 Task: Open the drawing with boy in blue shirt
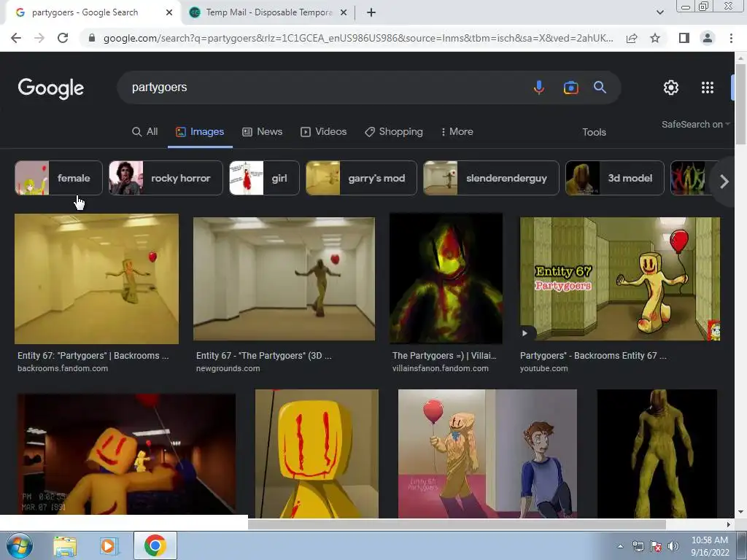tap(487, 454)
